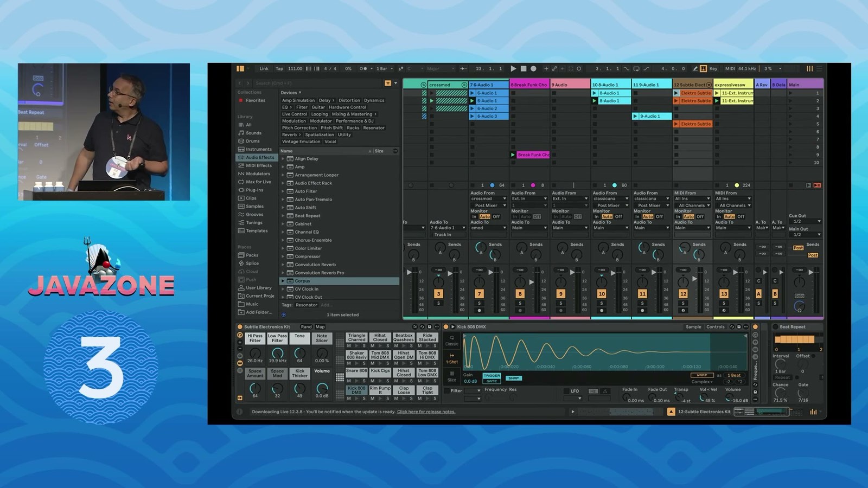Toggle the Subtle Electronics Kit device power button
Viewport: 868px width, 488px height.
click(240, 327)
